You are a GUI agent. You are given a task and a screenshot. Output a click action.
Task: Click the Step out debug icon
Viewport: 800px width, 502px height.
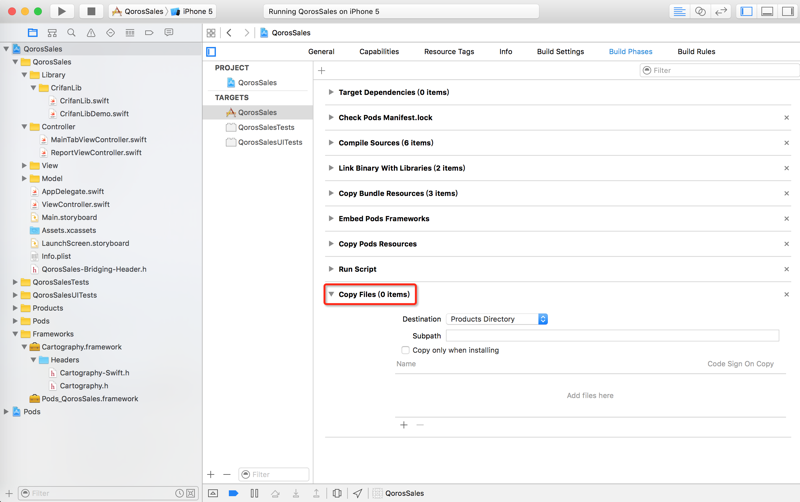pyautogui.click(x=316, y=493)
